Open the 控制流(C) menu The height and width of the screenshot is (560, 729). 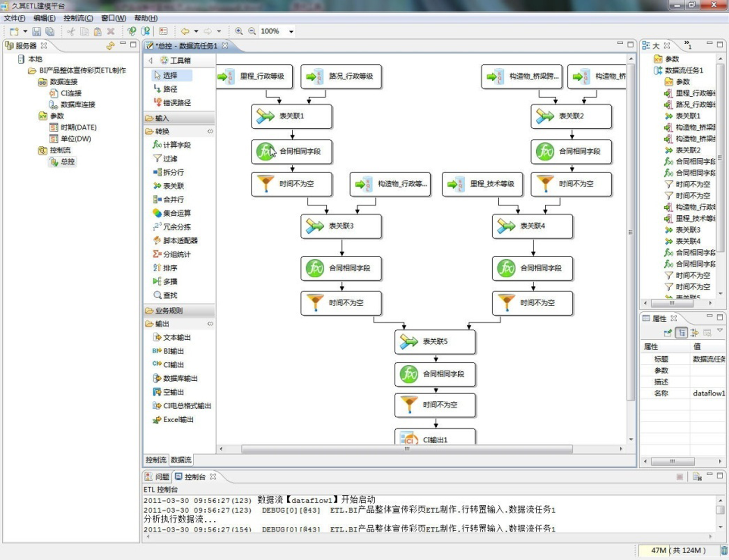click(x=78, y=18)
